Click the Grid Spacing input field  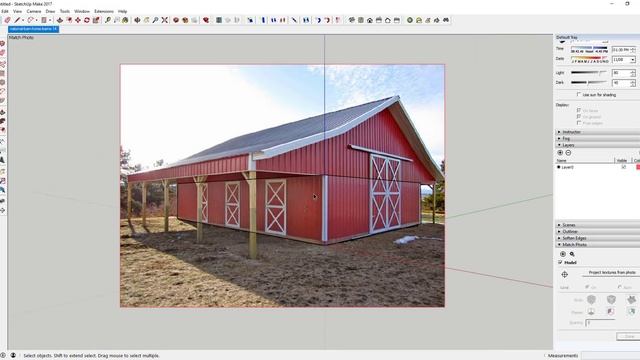[600, 322]
